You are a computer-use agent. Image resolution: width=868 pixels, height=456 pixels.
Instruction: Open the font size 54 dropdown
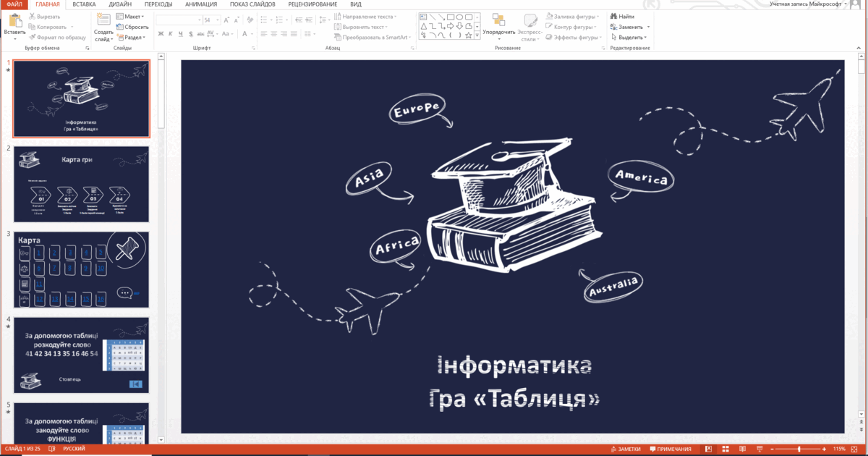tap(217, 20)
